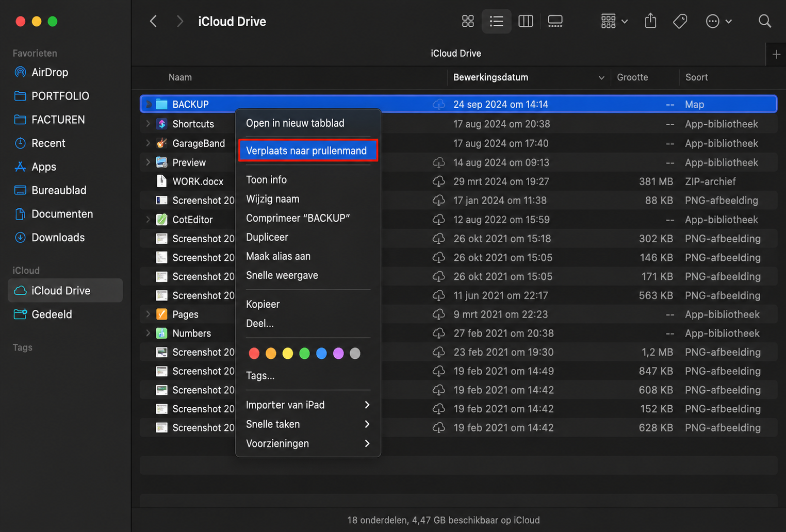Switch to column view
786x532 pixels.
[x=526, y=21]
